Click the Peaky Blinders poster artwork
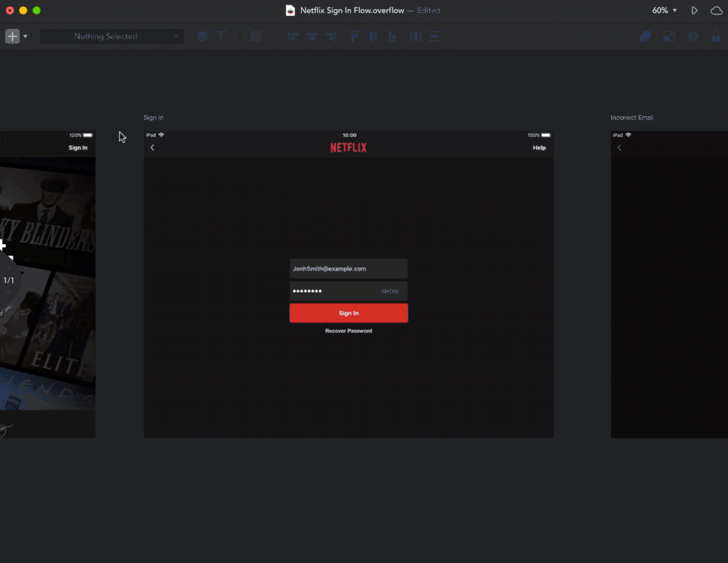 coord(48,211)
